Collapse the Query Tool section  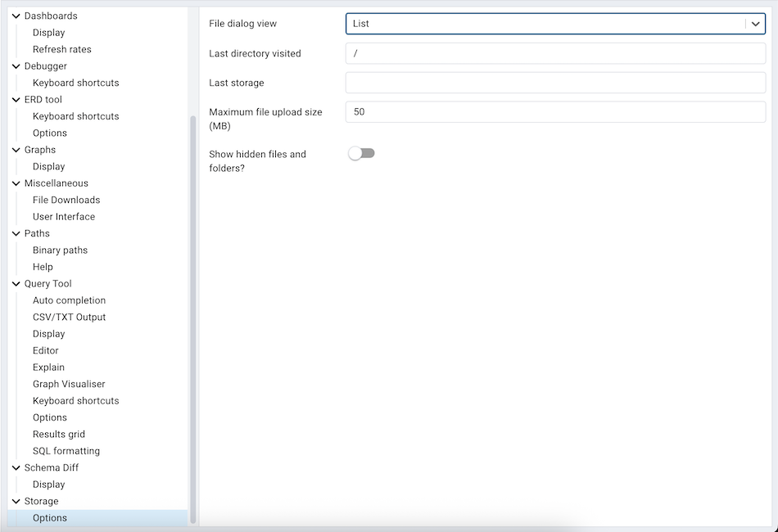pyautogui.click(x=15, y=283)
